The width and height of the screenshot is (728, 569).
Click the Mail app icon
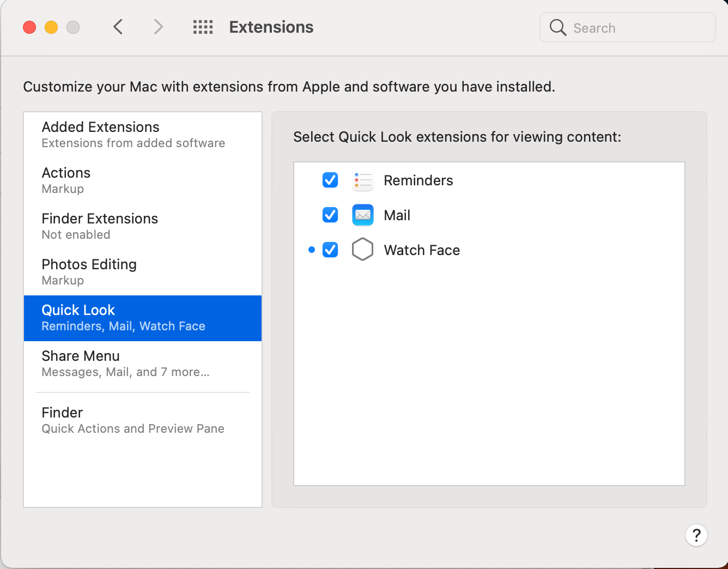362,215
